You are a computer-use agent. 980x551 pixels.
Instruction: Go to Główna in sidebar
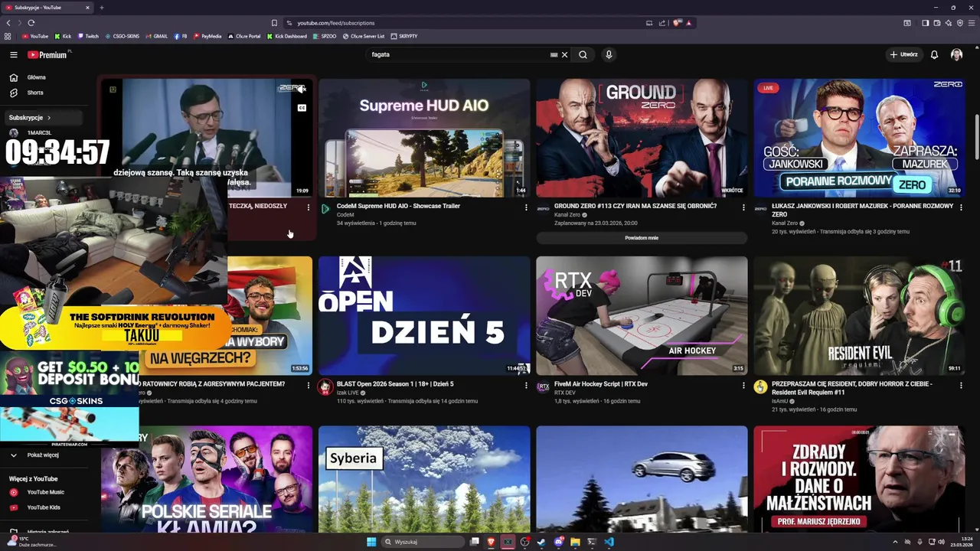click(36, 77)
